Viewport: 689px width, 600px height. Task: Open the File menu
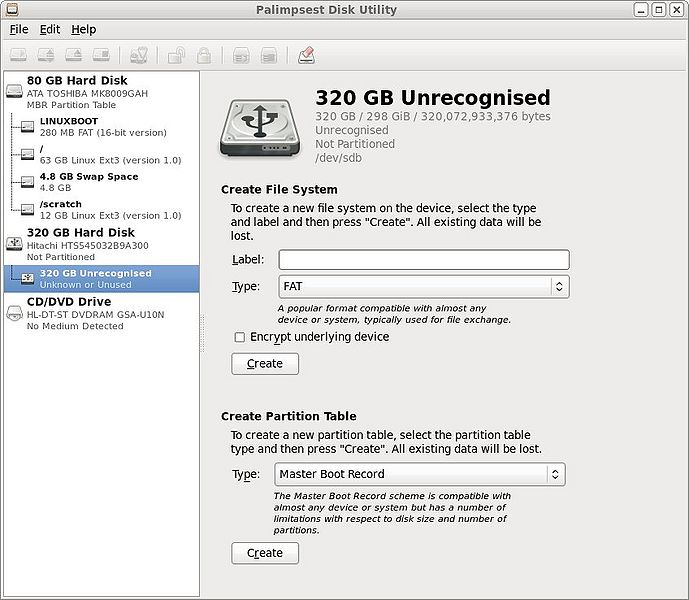point(19,29)
